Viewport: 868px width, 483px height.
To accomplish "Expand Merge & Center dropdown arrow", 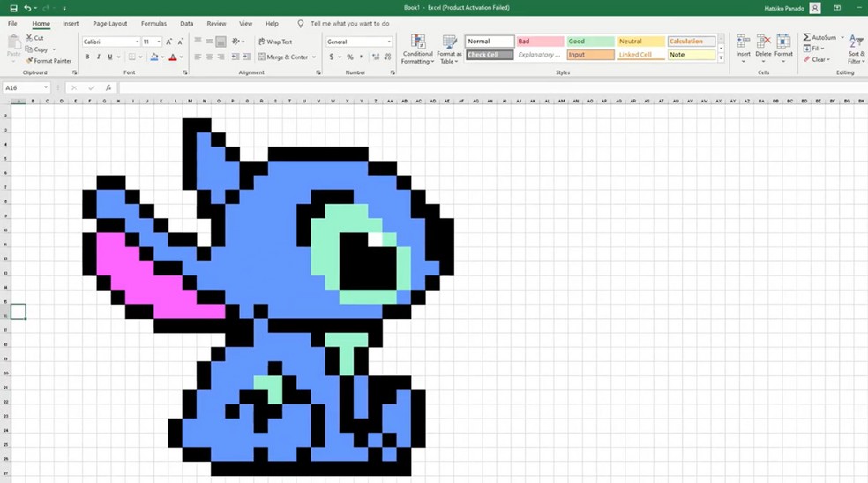I will coord(314,57).
